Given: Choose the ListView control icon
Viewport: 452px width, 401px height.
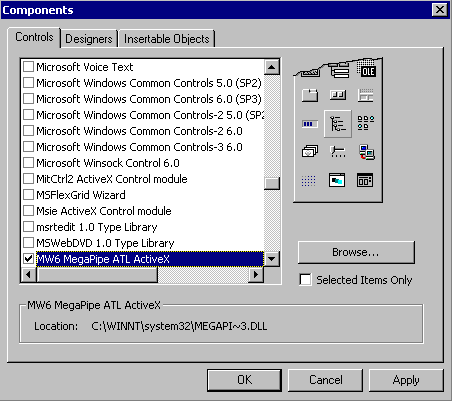Looking at the screenshot, I should pyautogui.click(x=366, y=123).
